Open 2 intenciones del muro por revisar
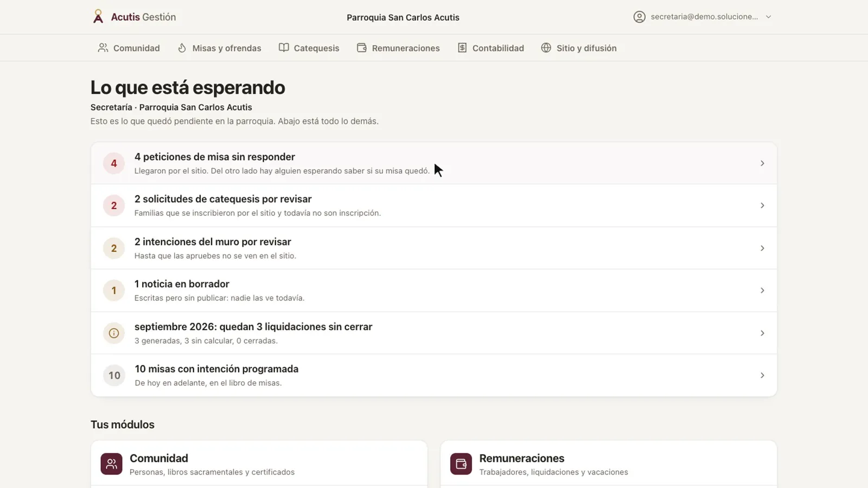The image size is (868, 488). [434, 248]
